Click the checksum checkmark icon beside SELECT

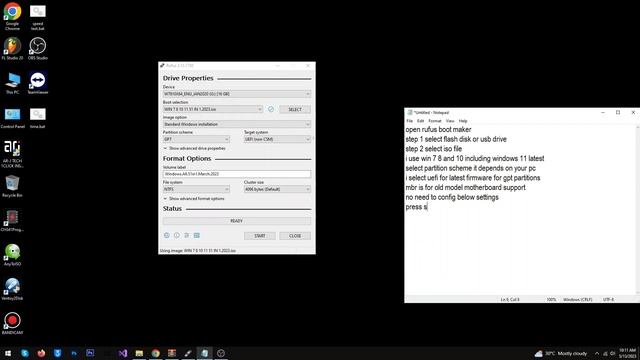click(x=271, y=109)
